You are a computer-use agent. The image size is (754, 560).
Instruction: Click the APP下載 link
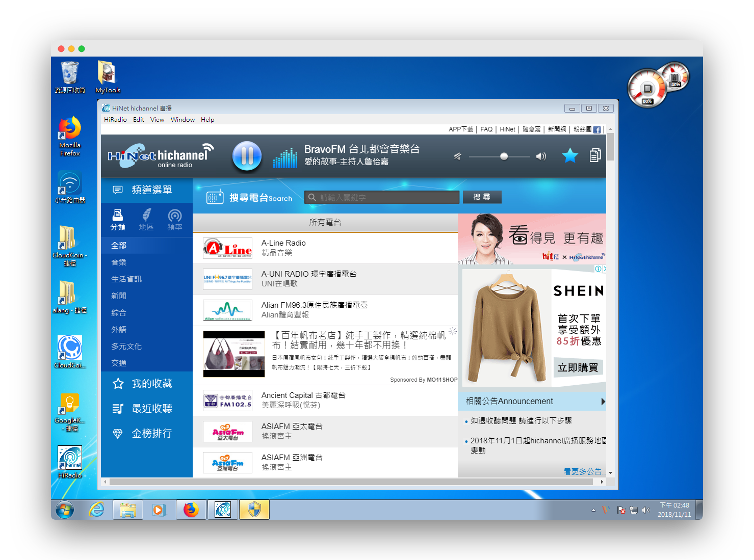point(461,129)
